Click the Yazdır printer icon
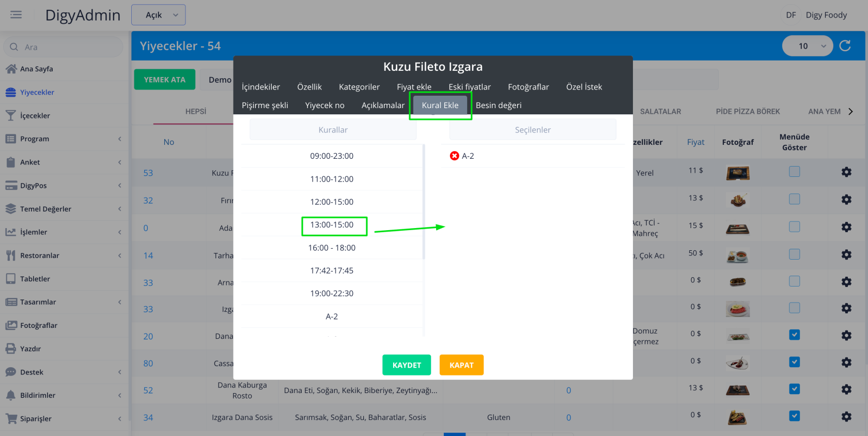 coord(11,349)
